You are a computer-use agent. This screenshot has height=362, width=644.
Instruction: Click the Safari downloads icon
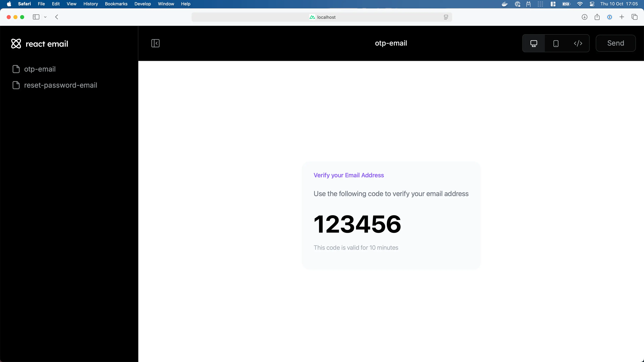(584, 17)
